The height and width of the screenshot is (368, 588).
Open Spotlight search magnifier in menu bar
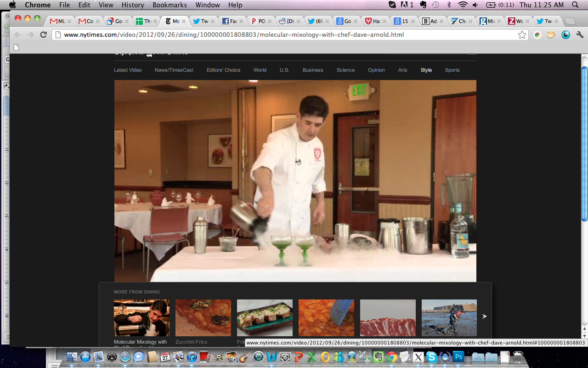(x=576, y=5)
